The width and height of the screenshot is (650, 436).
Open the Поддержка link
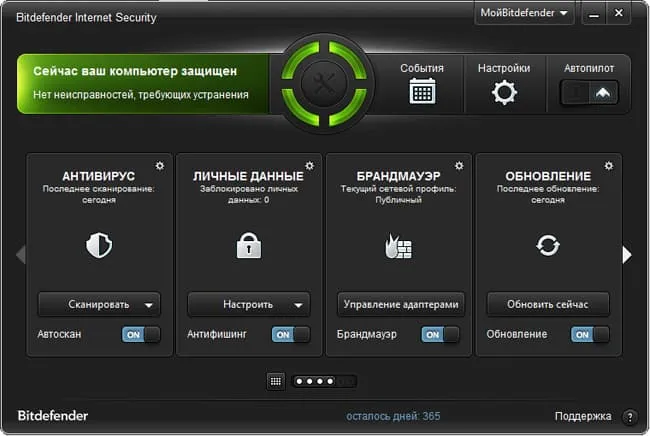tap(583, 416)
